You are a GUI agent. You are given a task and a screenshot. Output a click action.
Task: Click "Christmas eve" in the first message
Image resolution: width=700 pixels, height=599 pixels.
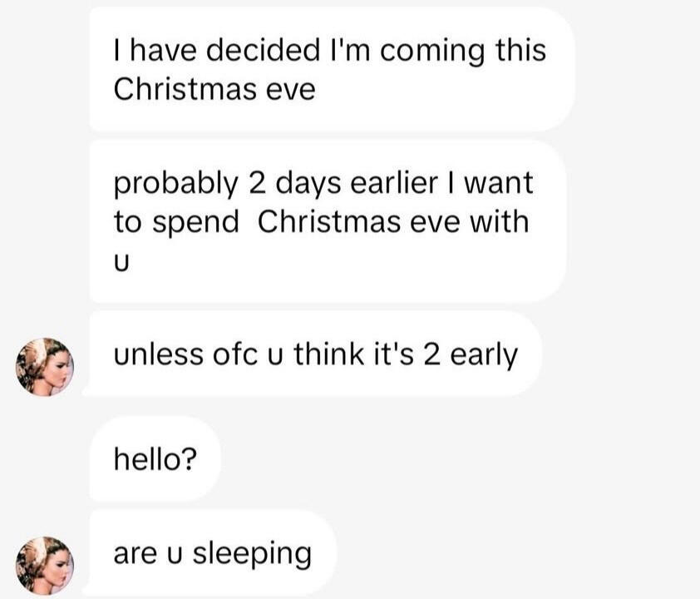pyautogui.click(x=214, y=89)
